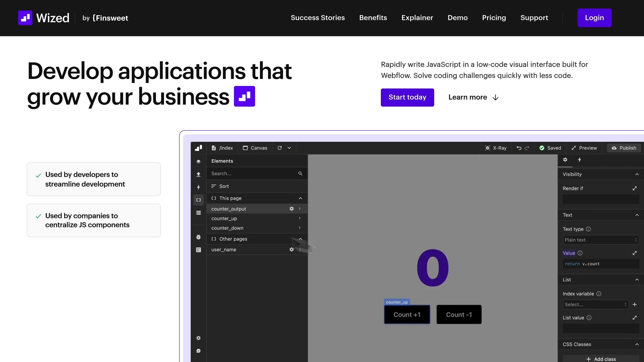Click the Saved status indicator

click(550, 148)
